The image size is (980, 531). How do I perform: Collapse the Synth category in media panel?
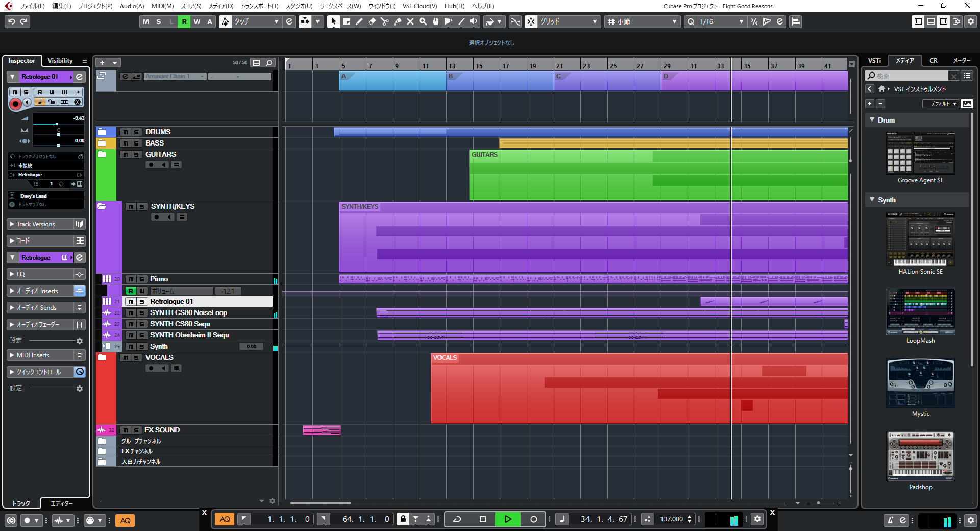(872, 200)
